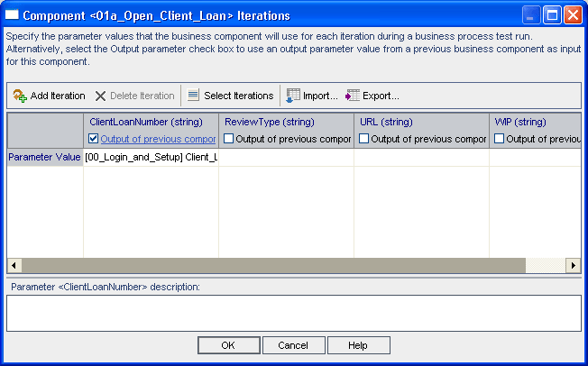Screen dimensions: 588x366
Task: Enable the ReviewType output checkbox
Action: click(229, 139)
